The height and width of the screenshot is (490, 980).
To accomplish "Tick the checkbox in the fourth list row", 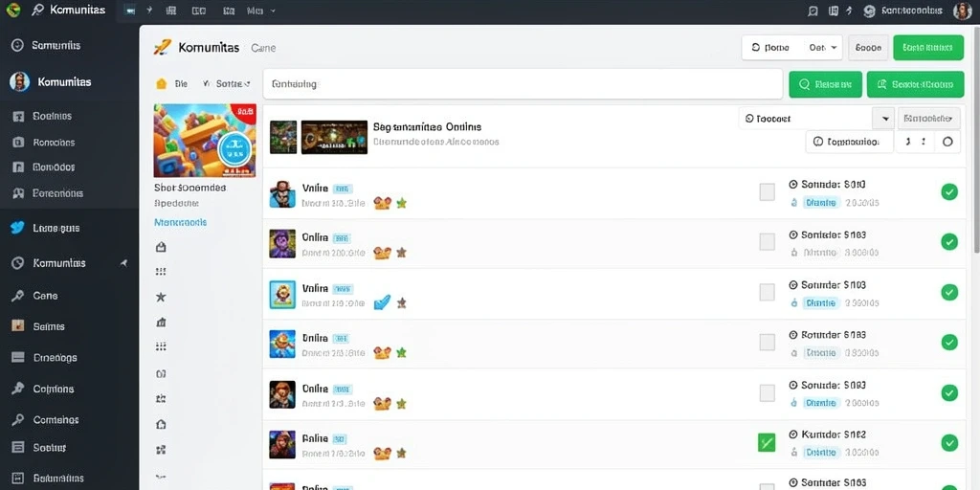I will click(767, 342).
